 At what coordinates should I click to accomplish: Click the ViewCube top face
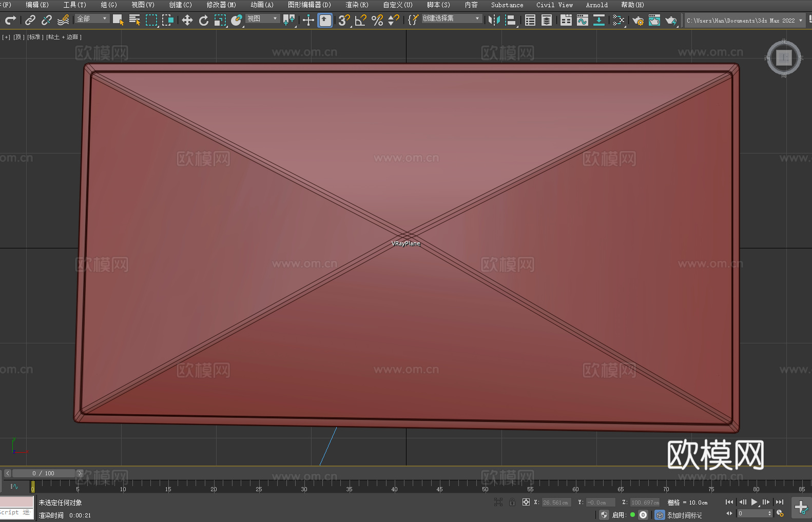pyautogui.click(x=784, y=57)
